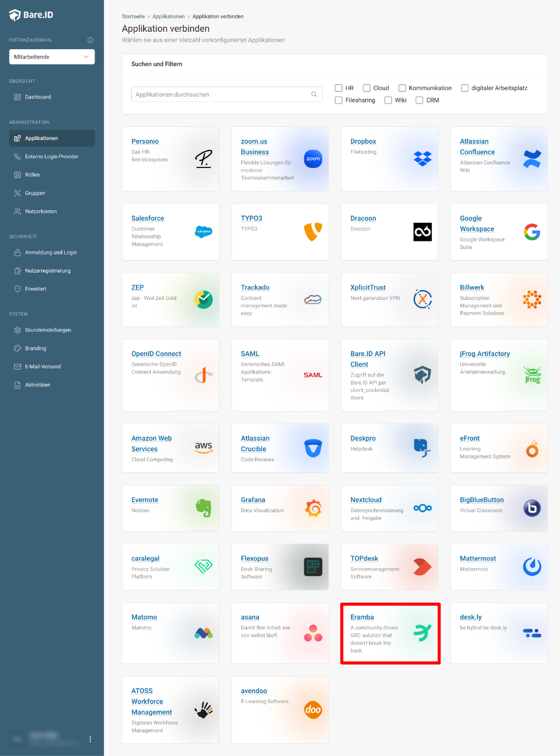Click the XplicitTrust logo icon
Image resolution: width=560 pixels, height=756 pixels.
tap(422, 299)
